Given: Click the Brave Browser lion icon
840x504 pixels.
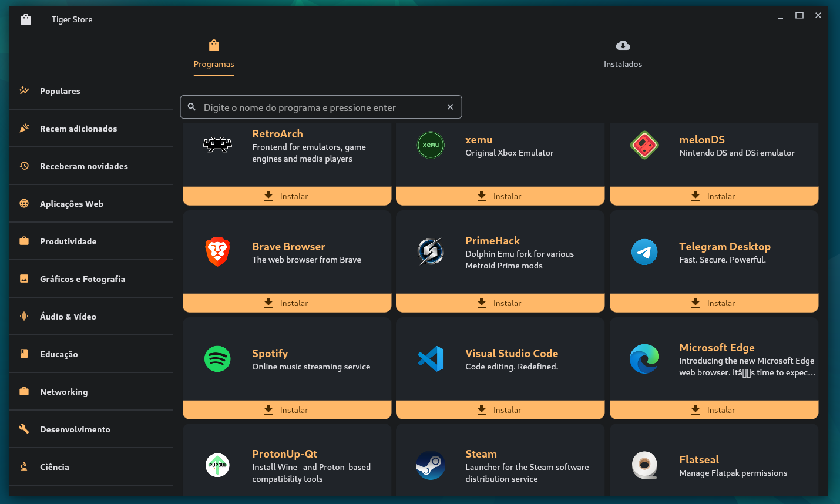Looking at the screenshot, I should coord(217,252).
